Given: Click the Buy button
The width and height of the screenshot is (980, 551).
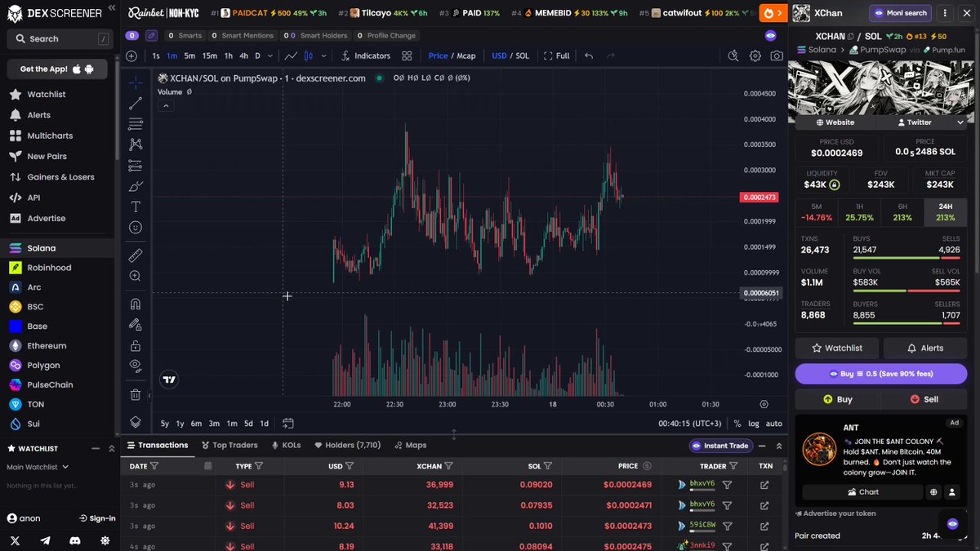Looking at the screenshot, I should [x=837, y=399].
